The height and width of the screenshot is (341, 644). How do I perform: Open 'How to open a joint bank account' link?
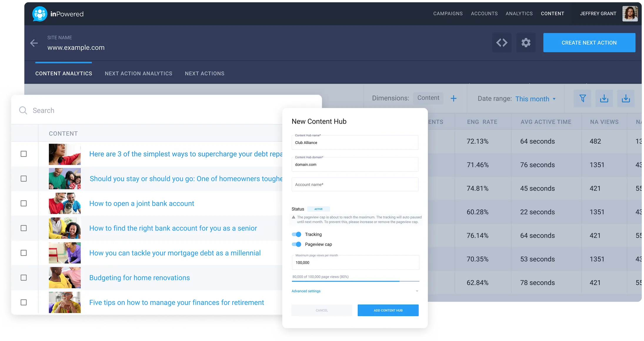click(x=142, y=204)
